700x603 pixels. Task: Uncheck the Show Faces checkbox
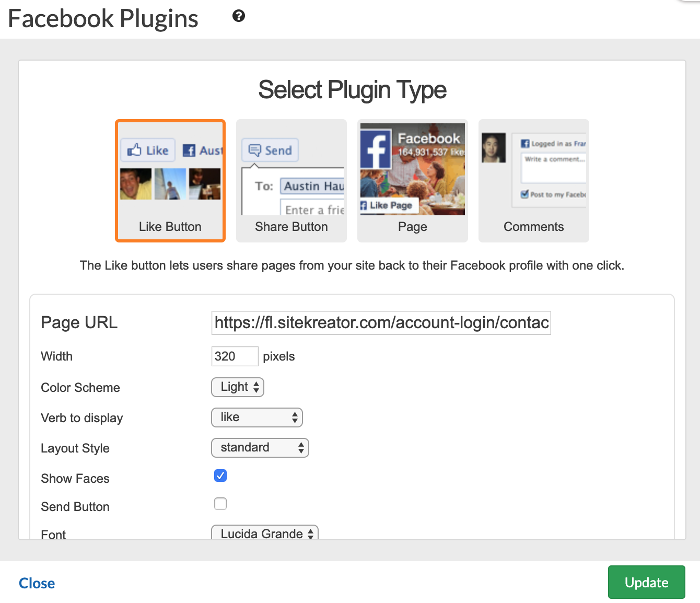point(220,476)
